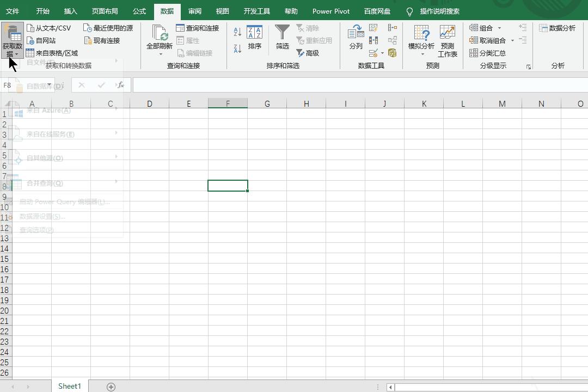Image resolution: width=588 pixels, height=392 pixels.
Task: Click the From Text/CSV (从文本/CSV) icon
Action: 30,28
